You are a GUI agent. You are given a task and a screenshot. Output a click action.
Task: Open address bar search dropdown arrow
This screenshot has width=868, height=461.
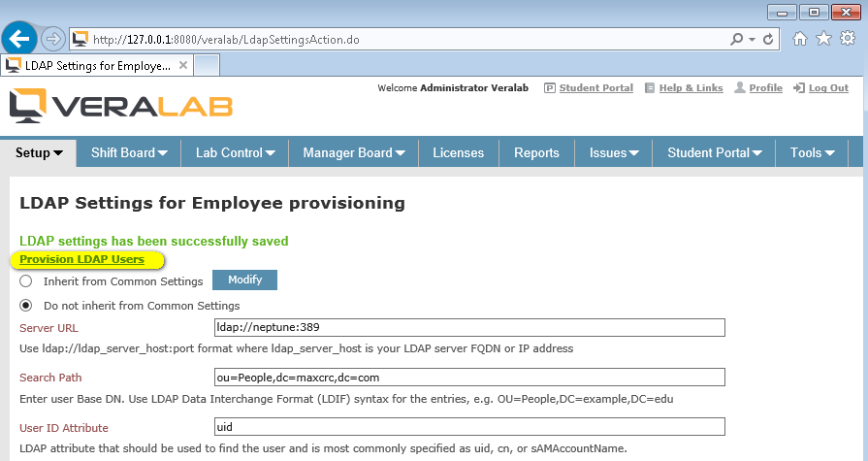click(x=752, y=40)
